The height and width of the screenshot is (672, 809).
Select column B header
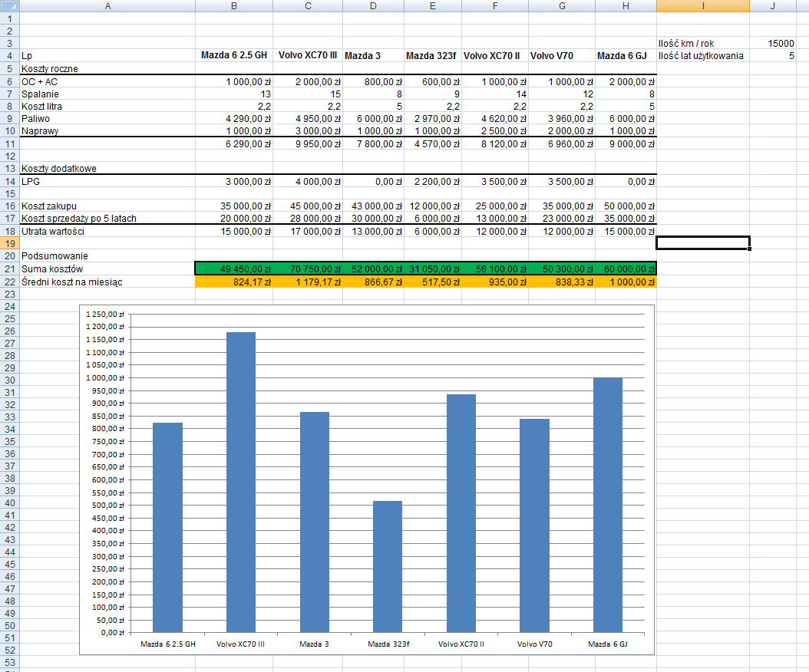point(233,5)
